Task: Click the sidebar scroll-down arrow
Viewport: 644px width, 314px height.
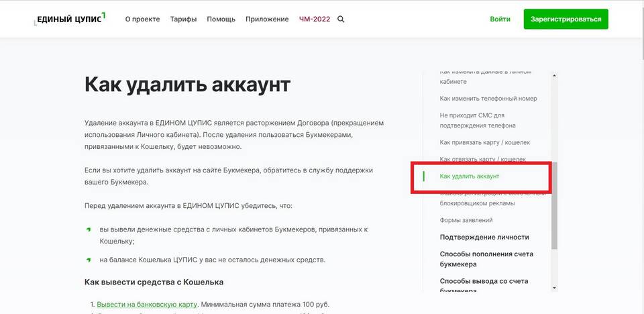Action: [x=554, y=288]
